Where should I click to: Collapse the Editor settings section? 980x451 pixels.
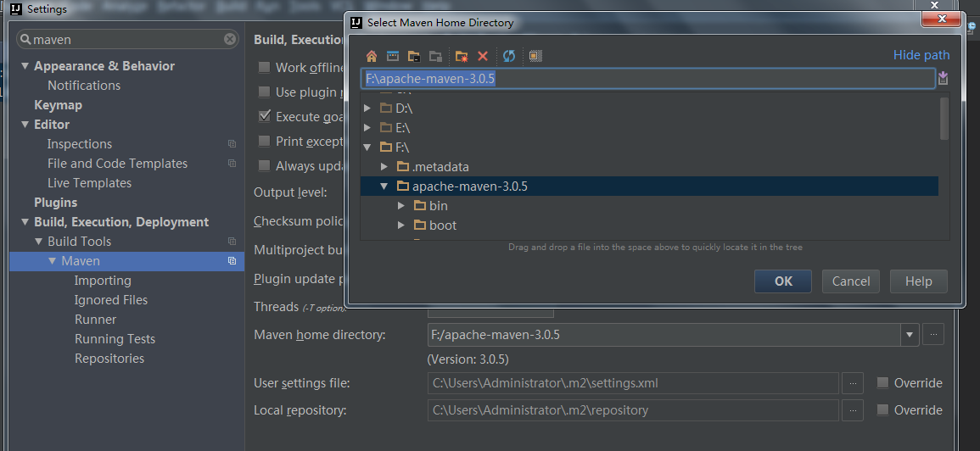25,125
